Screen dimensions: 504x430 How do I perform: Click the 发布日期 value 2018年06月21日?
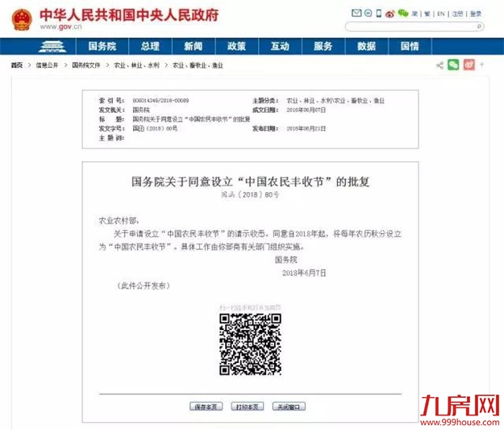[x=306, y=128]
